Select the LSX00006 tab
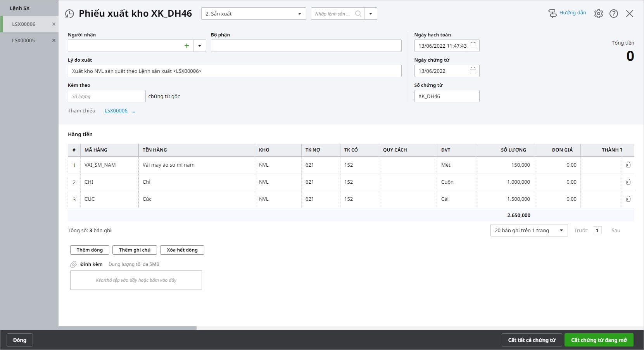The width and height of the screenshot is (644, 350). point(24,24)
